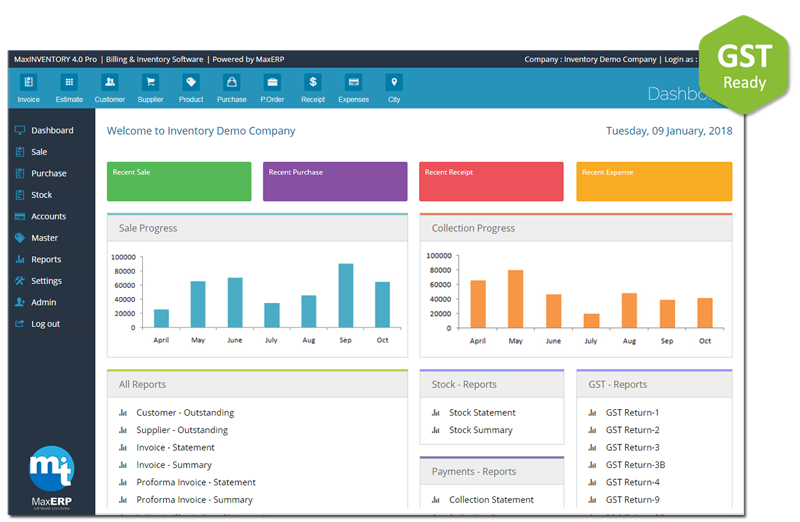Click the Recent Receipt red card
800x522 pixels.
[491, 181]
